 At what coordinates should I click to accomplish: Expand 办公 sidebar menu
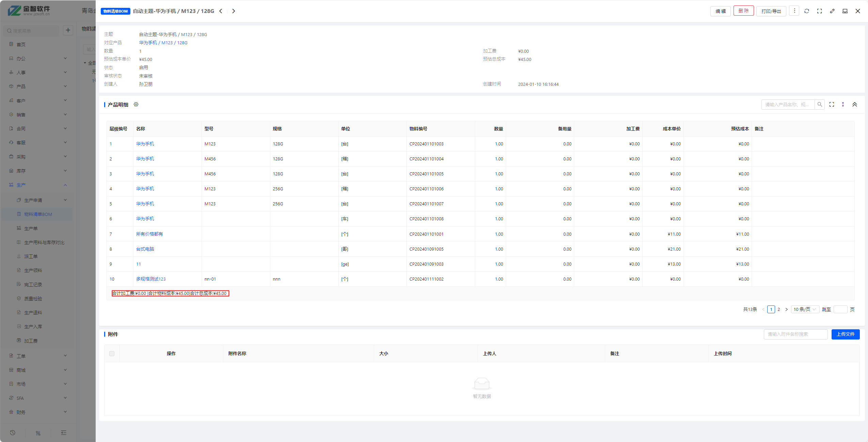click(x=37, y=59)
